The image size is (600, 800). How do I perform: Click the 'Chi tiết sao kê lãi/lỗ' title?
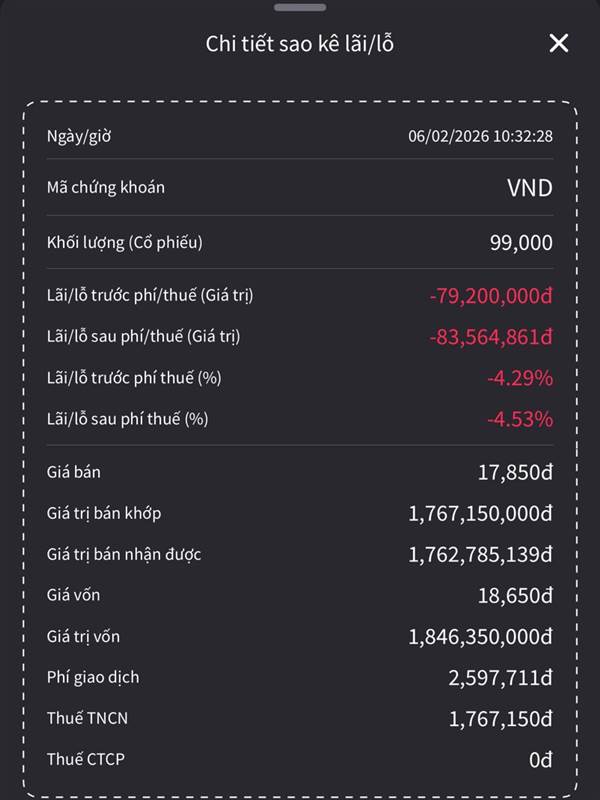300,44
